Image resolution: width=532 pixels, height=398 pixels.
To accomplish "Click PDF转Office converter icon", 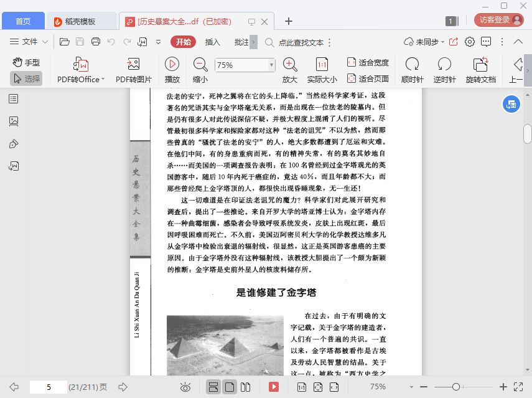I will (81, 65).
